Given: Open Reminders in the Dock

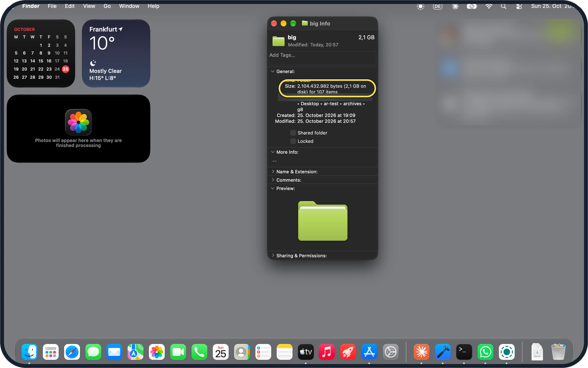Looking at the screenshot, I should pyautogui.click(x=263, y=352).
